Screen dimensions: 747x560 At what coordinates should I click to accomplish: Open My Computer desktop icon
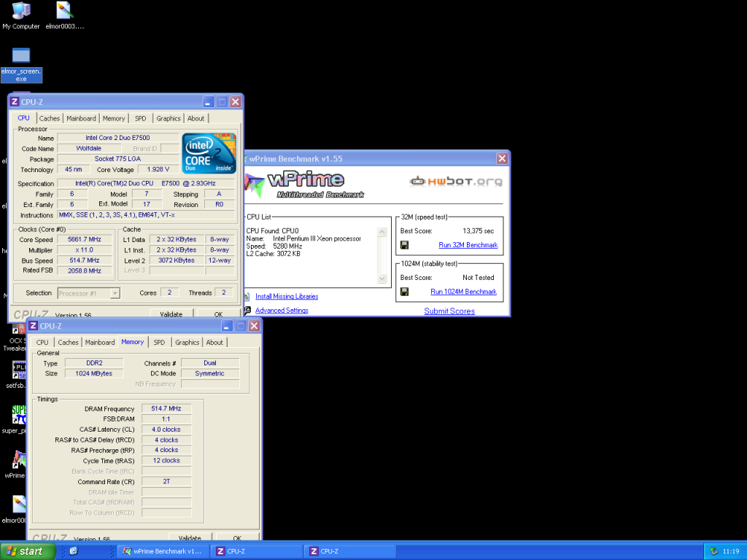pyautogui.click(x=21, y=11)
